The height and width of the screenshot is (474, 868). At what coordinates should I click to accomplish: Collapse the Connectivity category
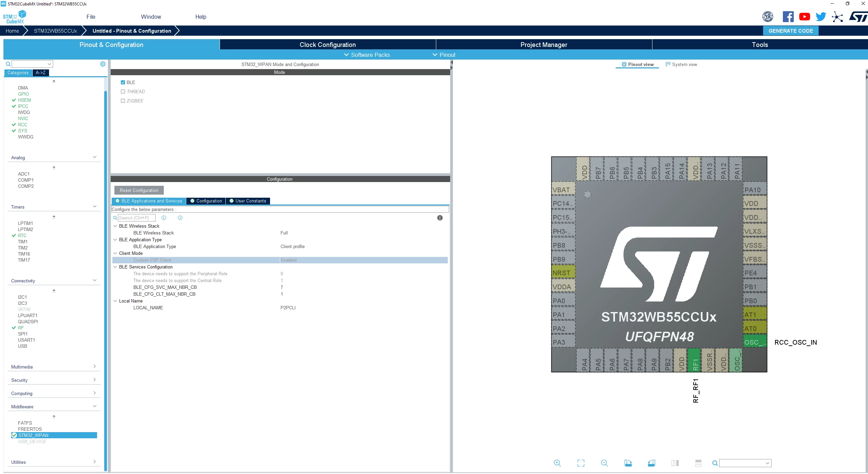(x=54, y=281)
